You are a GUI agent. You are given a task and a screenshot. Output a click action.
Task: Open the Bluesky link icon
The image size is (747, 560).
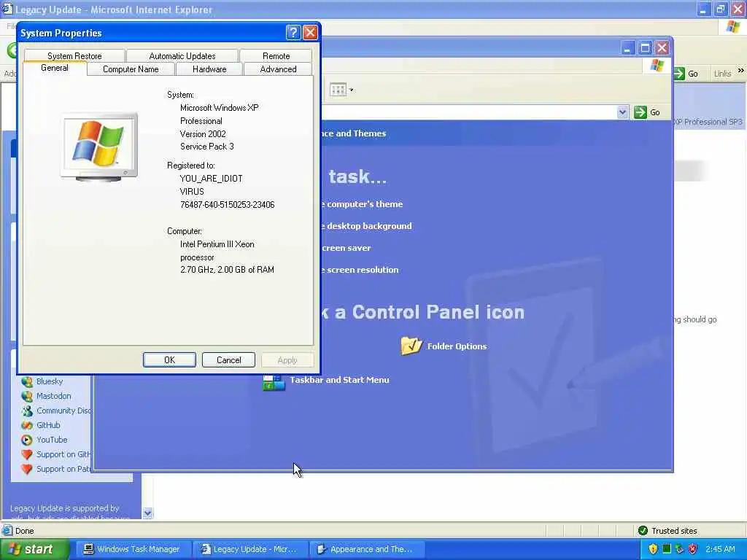27,381
